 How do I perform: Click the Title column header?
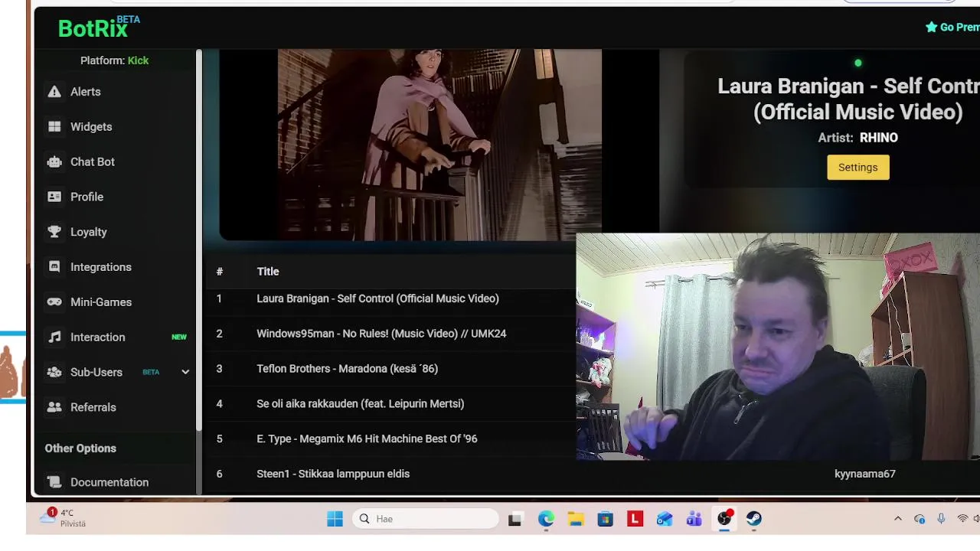[x=268, y=272]
